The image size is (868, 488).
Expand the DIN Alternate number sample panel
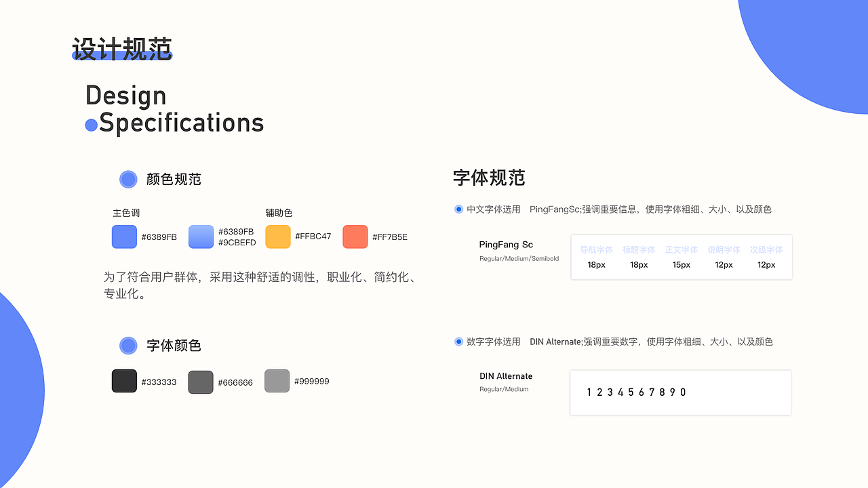click(680, 392)
